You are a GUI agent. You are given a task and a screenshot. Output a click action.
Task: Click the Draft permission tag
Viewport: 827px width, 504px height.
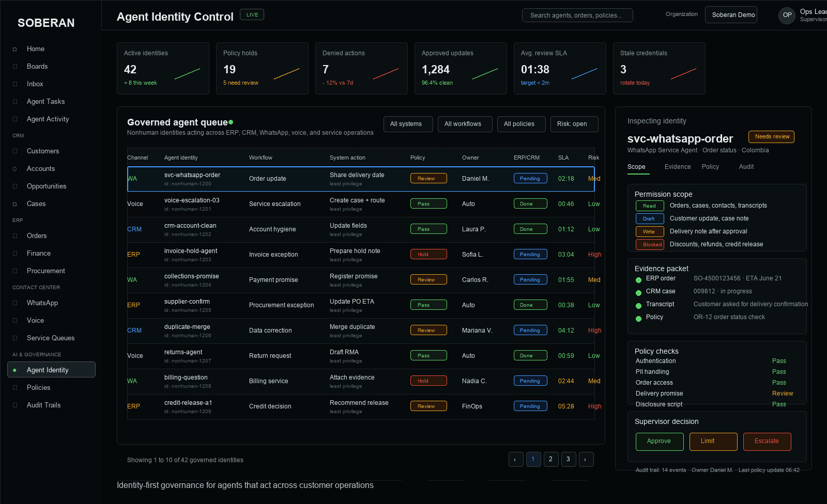click(650, 219)
